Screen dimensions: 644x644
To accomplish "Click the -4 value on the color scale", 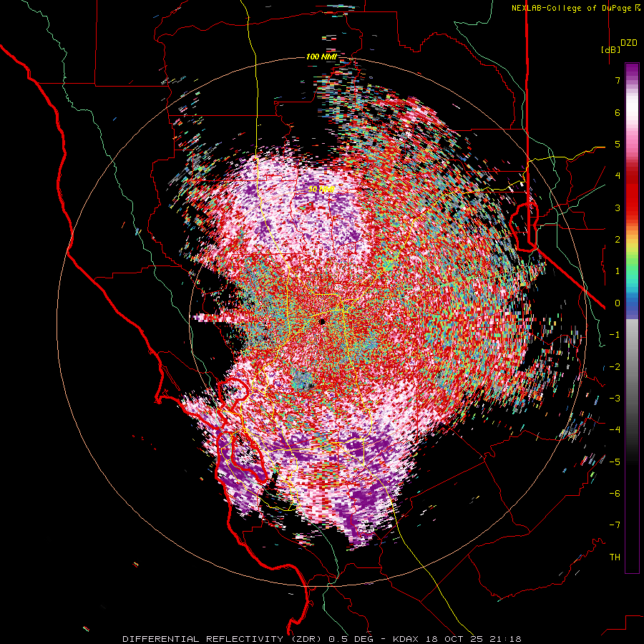I will 615,430.
